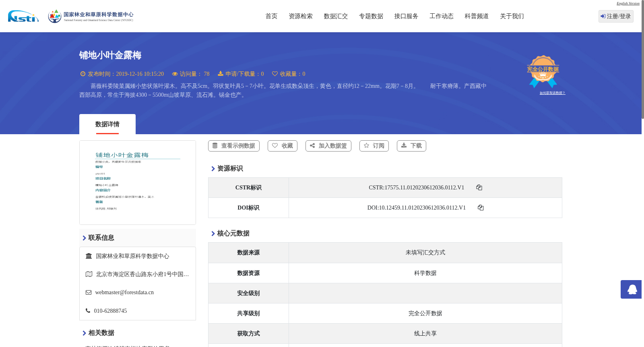Click the 北京市海淀区 address text

[x=142, y=274]
